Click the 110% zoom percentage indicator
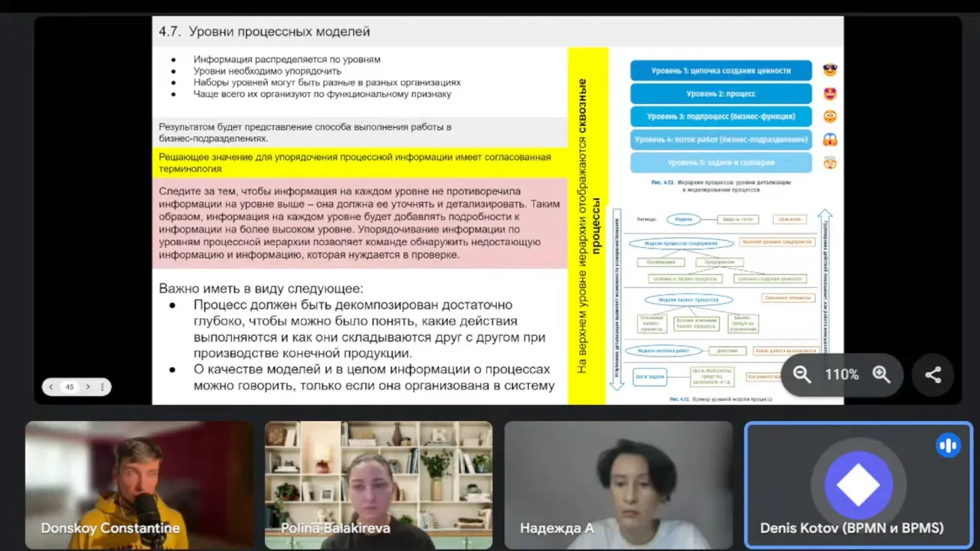Screen dimensions: 980x551 click(x=842, y=375)
